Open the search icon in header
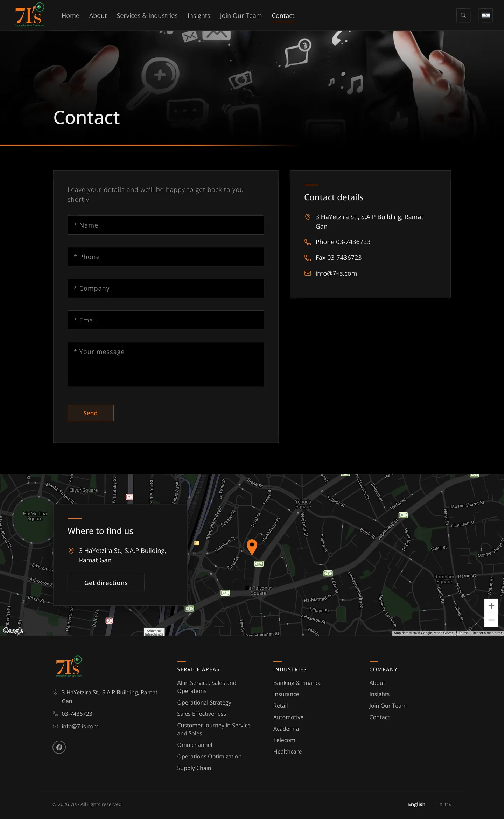The image size is (504, 819). click(463, 15)
